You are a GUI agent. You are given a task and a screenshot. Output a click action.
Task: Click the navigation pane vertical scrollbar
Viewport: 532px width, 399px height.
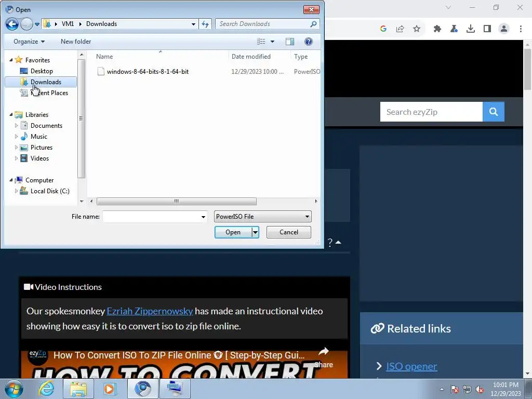pyautogui.click(x=81, y=119)
